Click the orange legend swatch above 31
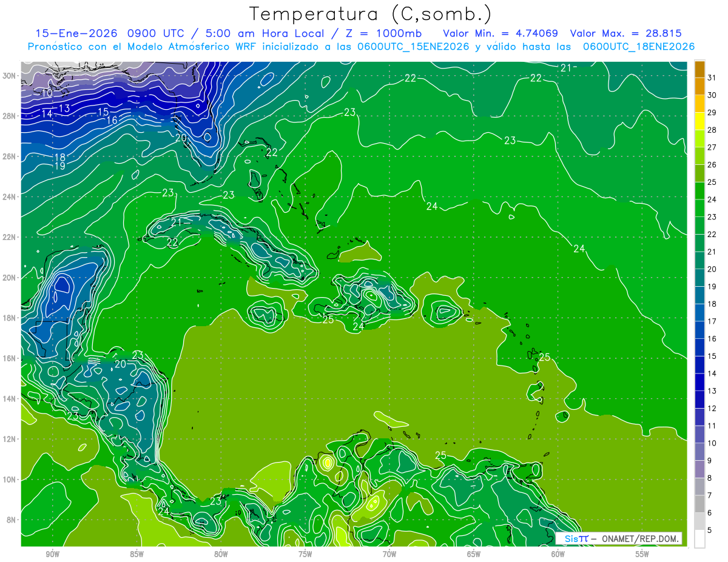 699,69
